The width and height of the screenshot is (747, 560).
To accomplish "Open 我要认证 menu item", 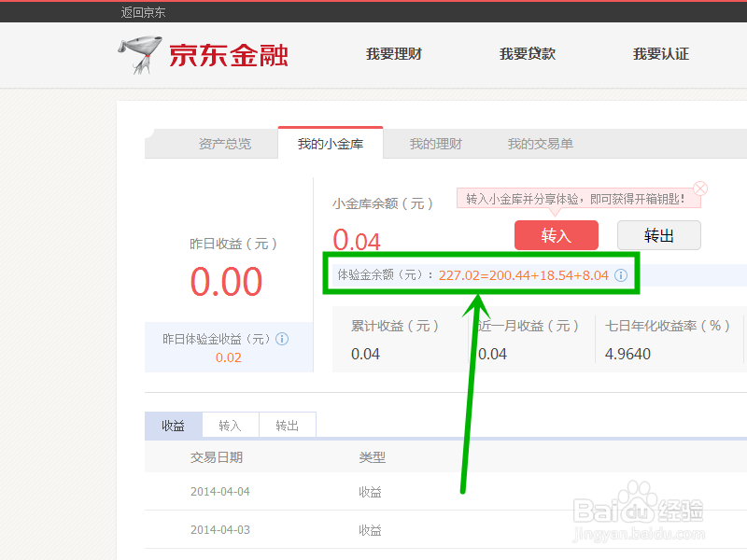I will pyautogui.click(x=661, y=54).
